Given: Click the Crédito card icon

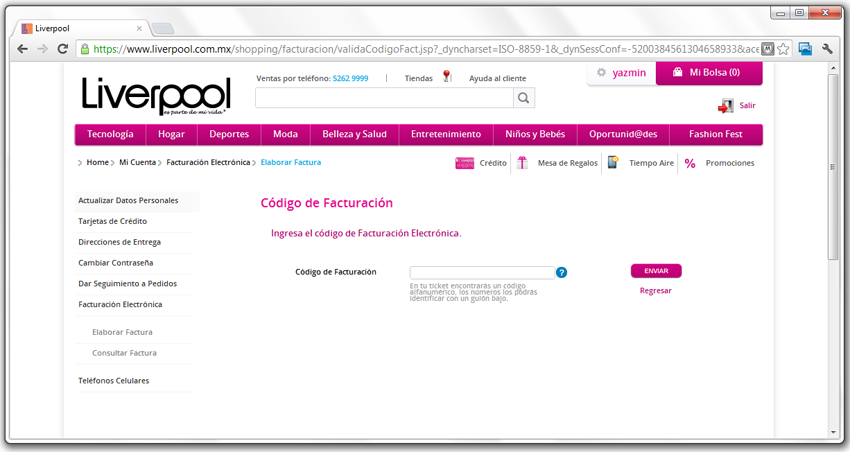Looking at the screenshot, I should tap(465, 163).
